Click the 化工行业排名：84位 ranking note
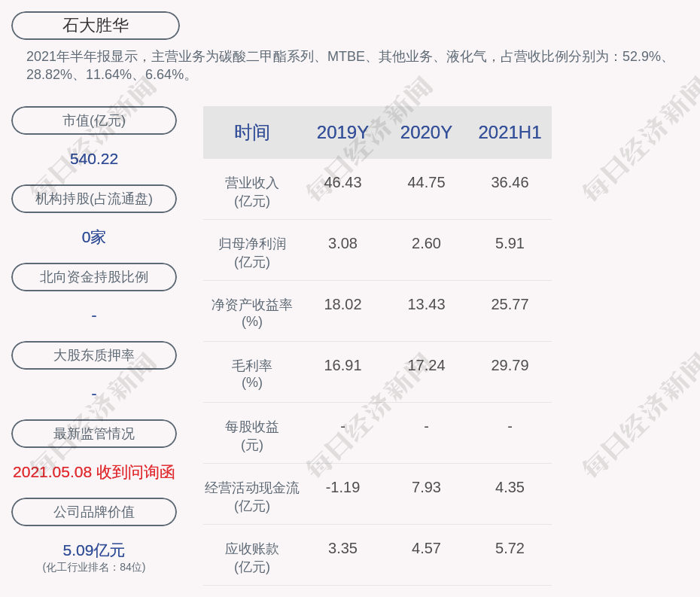The width and height of the screenshot is (700, 597). point(94,567)
